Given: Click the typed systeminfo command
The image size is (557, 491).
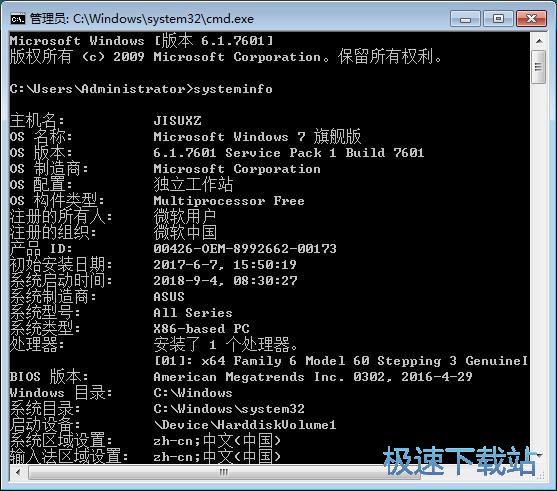Looking at the screenshot, I should pyautogui.click(x=233, y=89).
